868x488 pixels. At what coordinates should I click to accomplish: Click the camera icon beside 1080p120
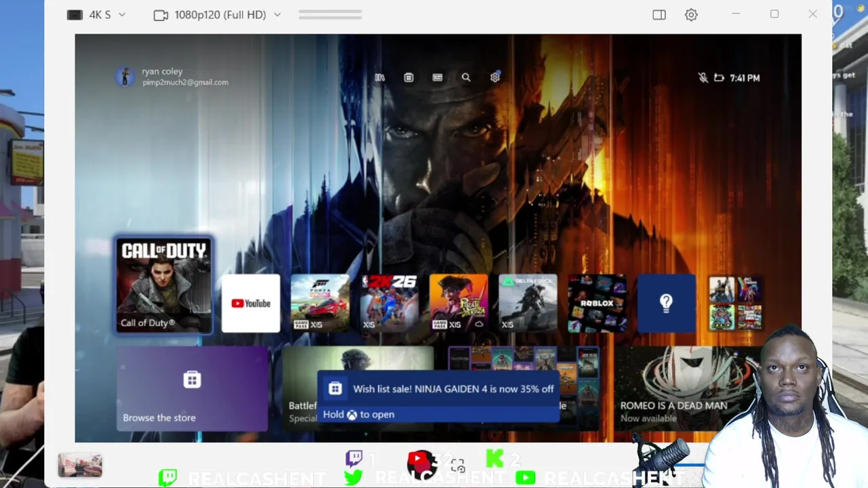[161, 15]
